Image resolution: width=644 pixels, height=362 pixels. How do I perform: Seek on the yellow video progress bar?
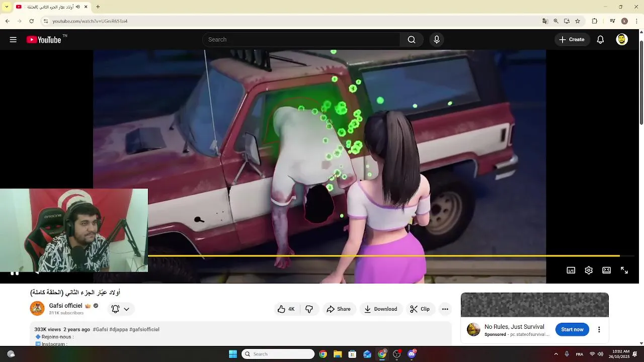point(383,256)
